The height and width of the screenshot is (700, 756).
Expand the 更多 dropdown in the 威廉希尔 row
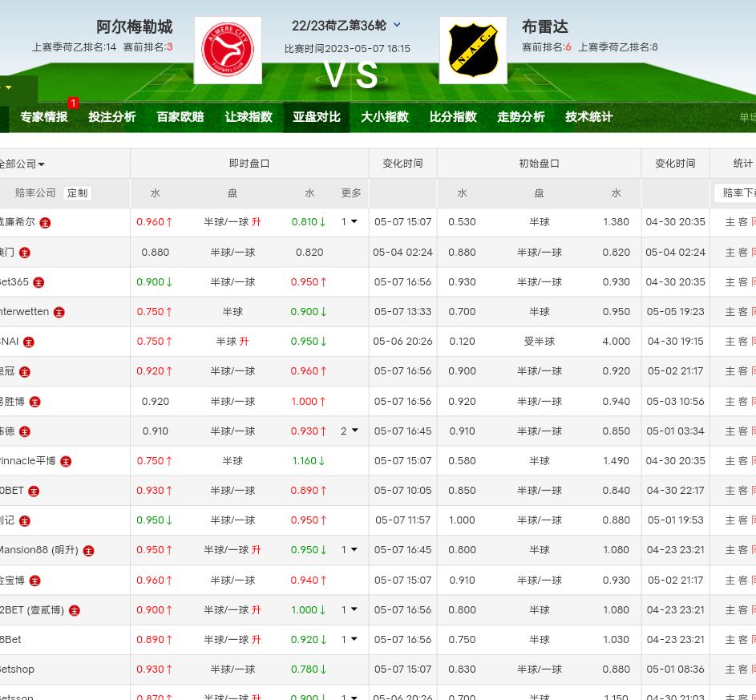coord(350,221)
